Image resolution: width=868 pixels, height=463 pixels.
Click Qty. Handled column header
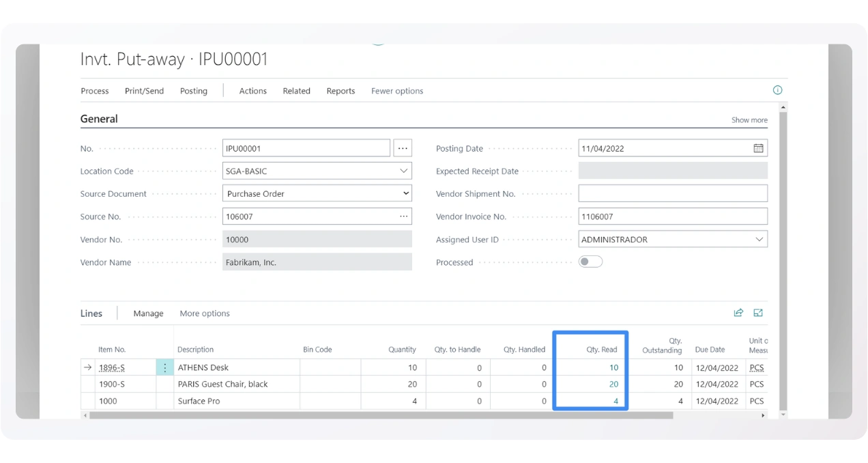524,350
